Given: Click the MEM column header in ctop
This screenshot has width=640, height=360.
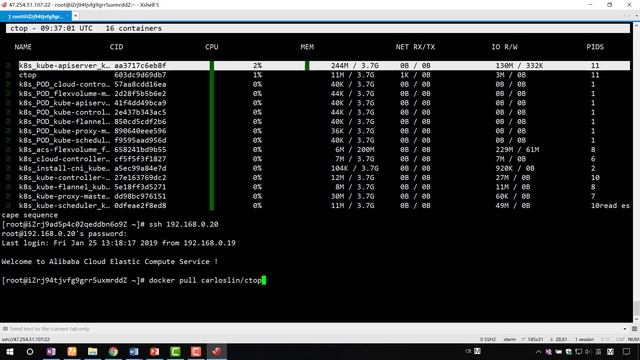Looking at the screenshot, I should point(307,47).
